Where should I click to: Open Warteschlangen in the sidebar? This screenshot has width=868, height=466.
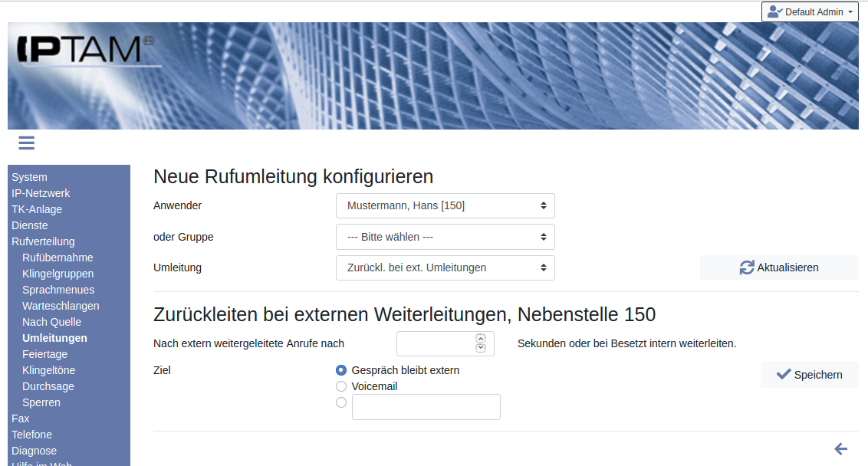coord(61,306)
